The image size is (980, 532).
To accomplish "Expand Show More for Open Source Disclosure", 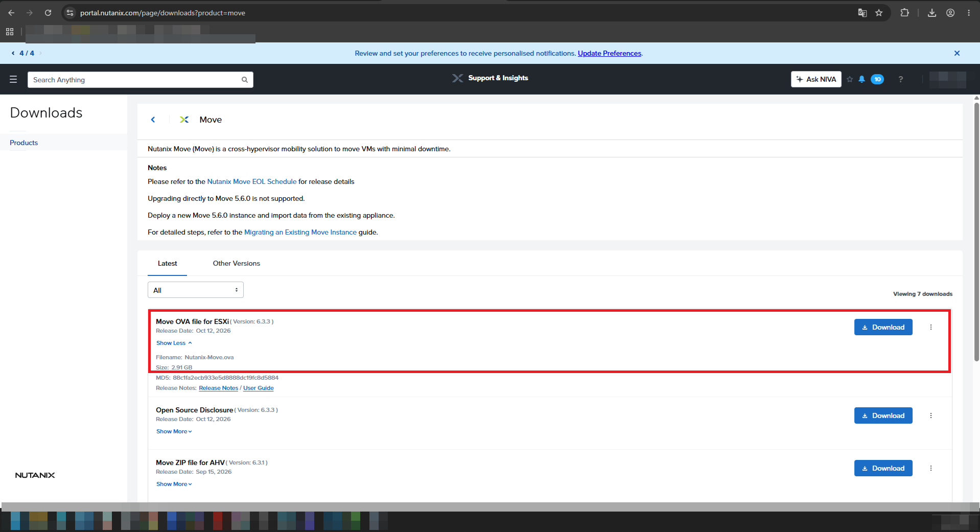I will click(174, 431).
